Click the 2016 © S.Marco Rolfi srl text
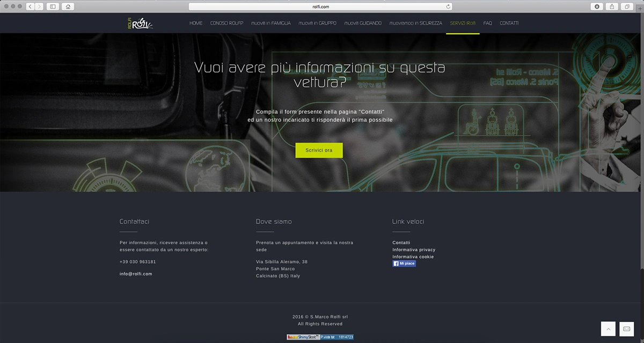 point(320,317)
